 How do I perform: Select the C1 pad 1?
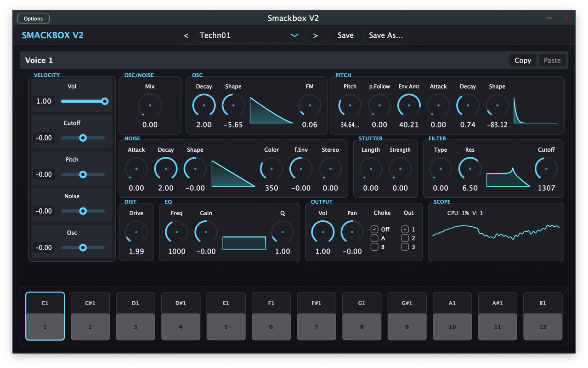(45, 316)
